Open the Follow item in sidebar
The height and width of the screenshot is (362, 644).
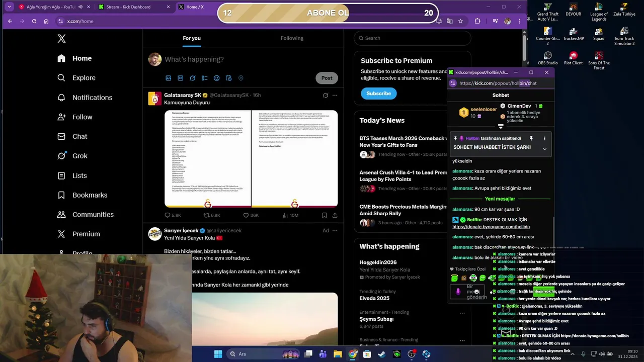point(75,117)
